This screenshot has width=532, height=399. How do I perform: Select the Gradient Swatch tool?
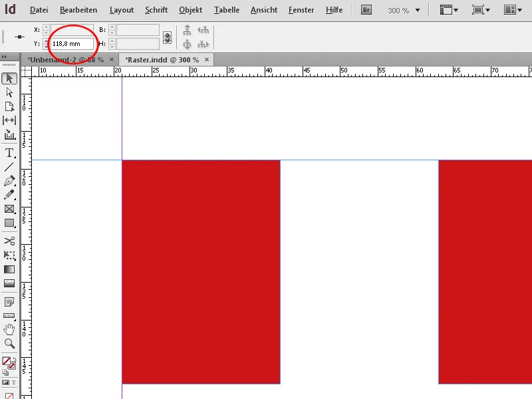[x=9, y=269]
